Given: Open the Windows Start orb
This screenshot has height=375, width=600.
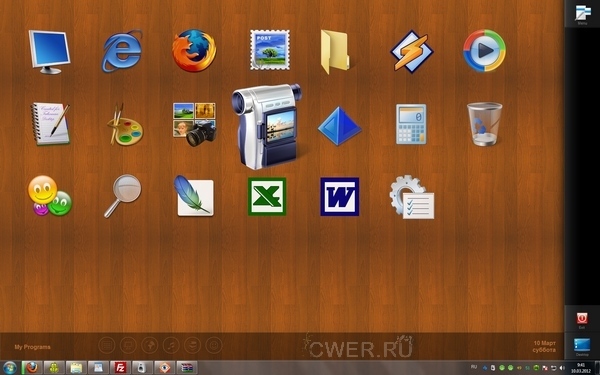Looking at the screenshot, I should tap(9, 368).
